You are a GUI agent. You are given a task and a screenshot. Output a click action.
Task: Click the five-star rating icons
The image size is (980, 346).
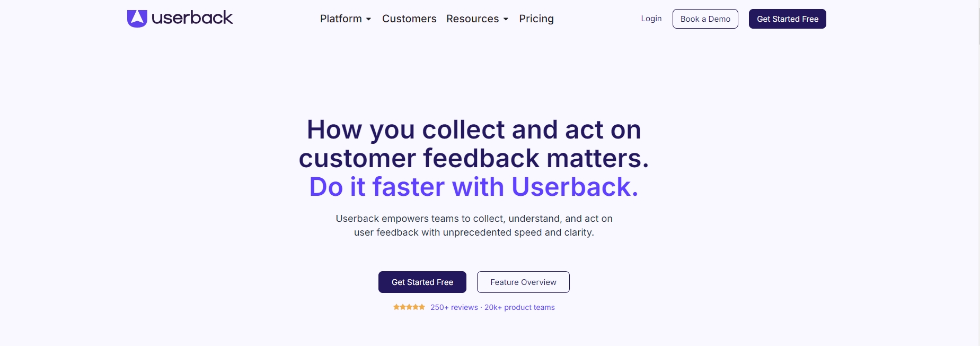[x=409, y=307]
